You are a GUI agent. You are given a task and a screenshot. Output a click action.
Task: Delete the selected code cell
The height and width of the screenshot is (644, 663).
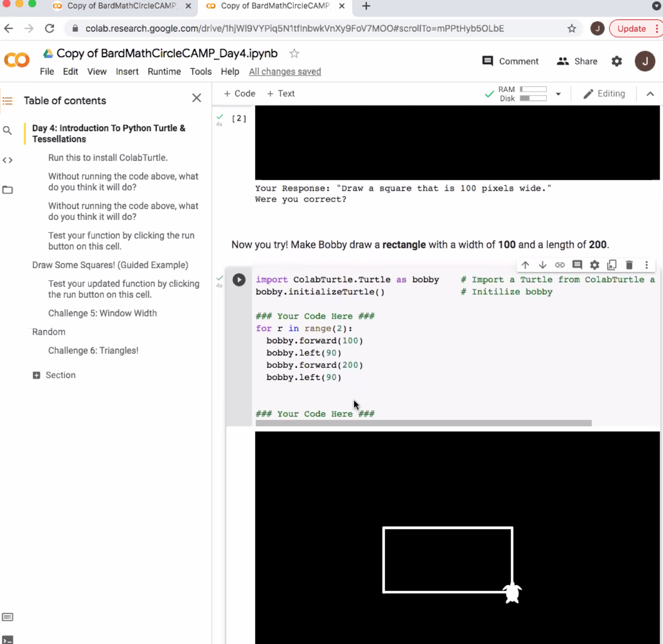click(x=629, y=265)
